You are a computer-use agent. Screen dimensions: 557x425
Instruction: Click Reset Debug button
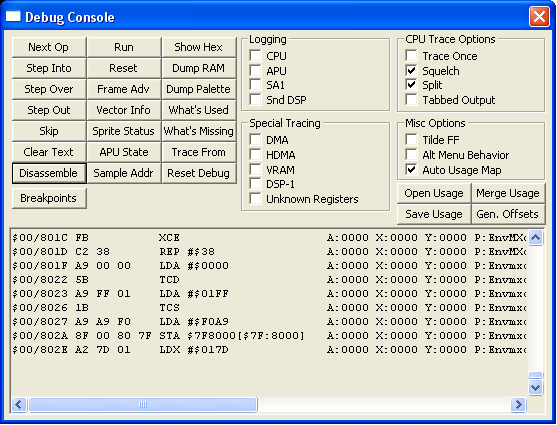(199, 173)
